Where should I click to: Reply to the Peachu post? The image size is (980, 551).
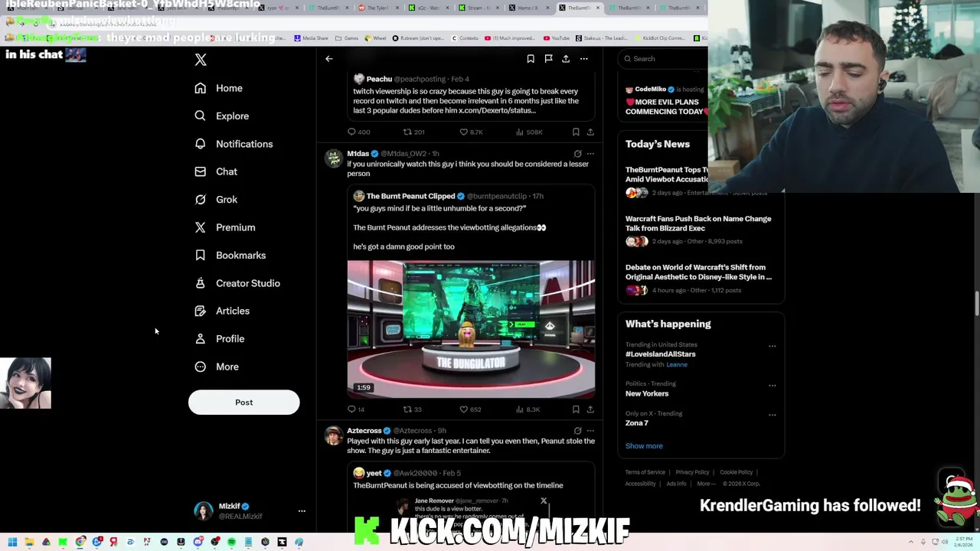359,132
